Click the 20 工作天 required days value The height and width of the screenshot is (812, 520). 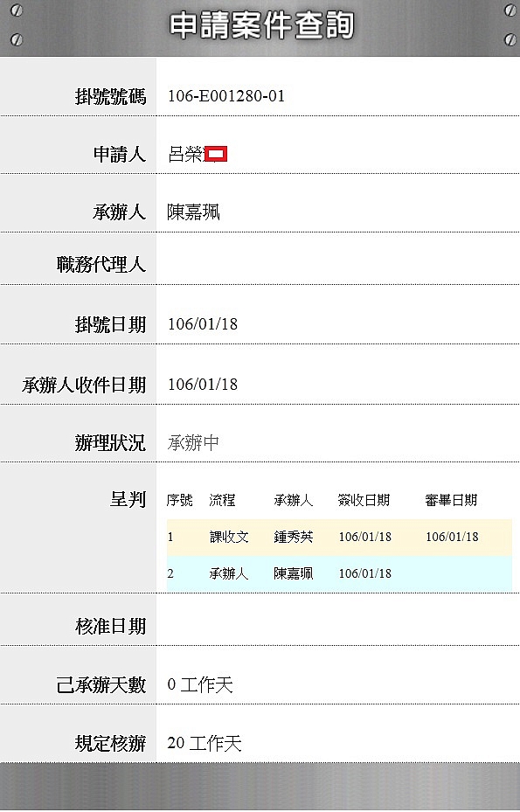coord(204,744)
